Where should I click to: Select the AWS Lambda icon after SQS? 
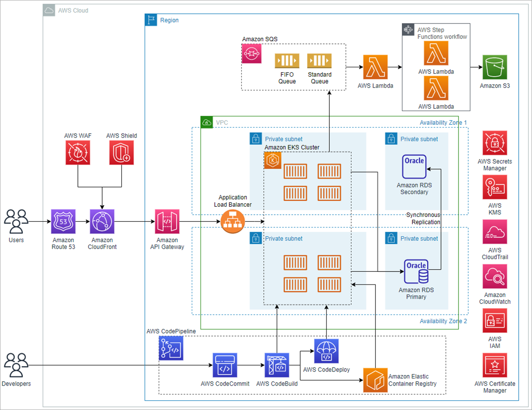[375, 67]
